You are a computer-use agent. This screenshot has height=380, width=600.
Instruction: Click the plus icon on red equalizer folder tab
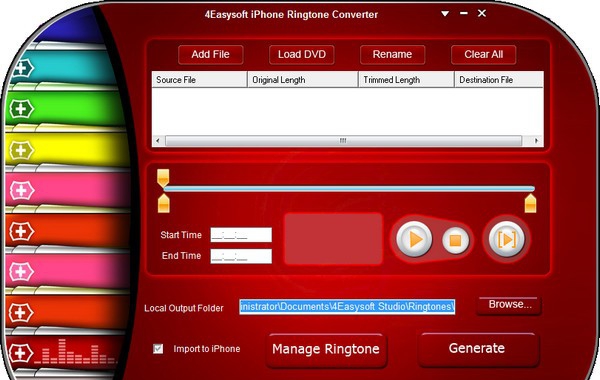pos(21,353)
